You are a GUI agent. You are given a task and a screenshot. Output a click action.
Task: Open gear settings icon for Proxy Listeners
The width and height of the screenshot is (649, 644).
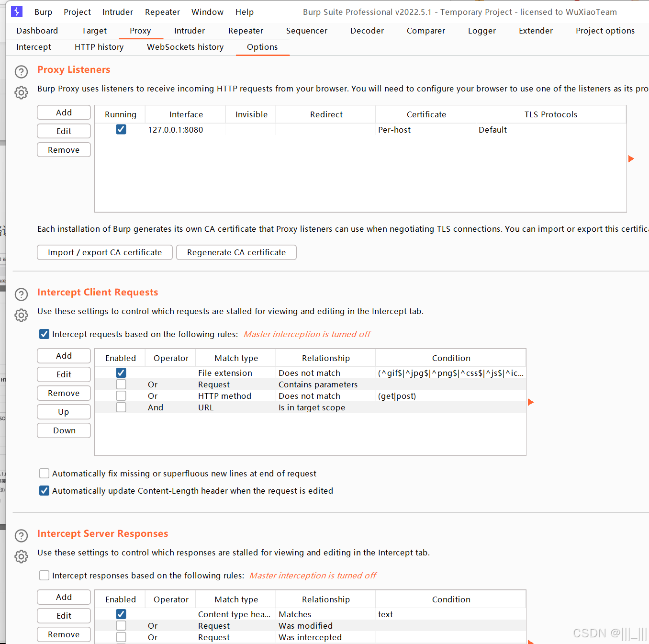coord(22,92)
